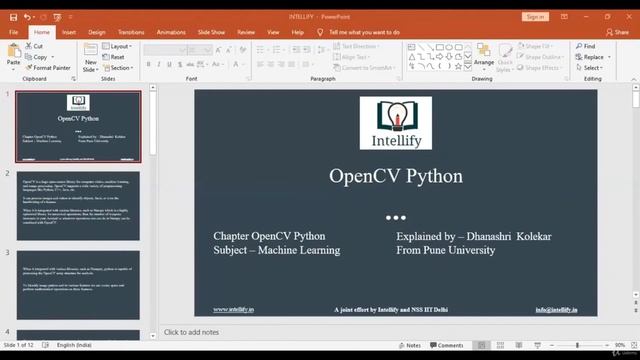Click the Tell me lightbulb icon
640x360 pixels.
tap(320, 32)
